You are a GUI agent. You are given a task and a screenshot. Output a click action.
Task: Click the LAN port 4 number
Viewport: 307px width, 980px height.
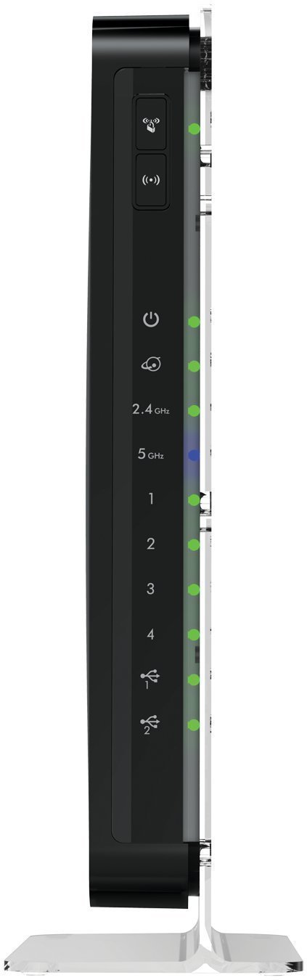tap(150, 634)
